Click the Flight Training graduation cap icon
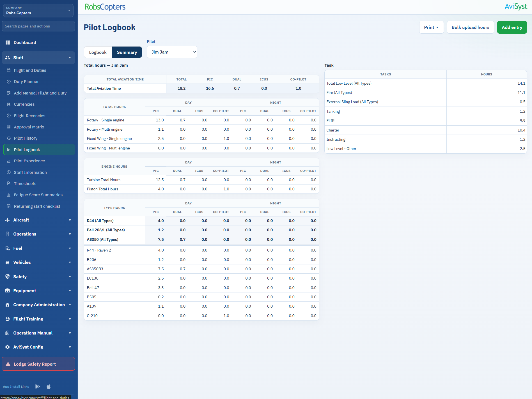 [8, 319]
